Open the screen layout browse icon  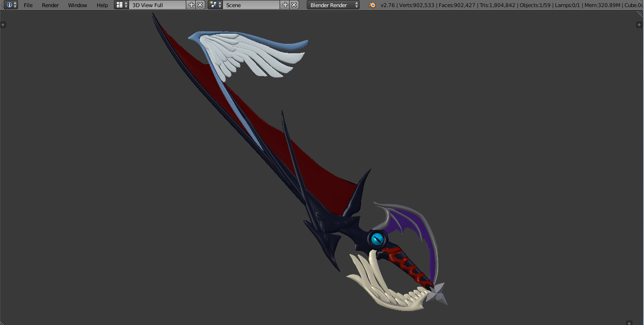[x=121, y=5]
